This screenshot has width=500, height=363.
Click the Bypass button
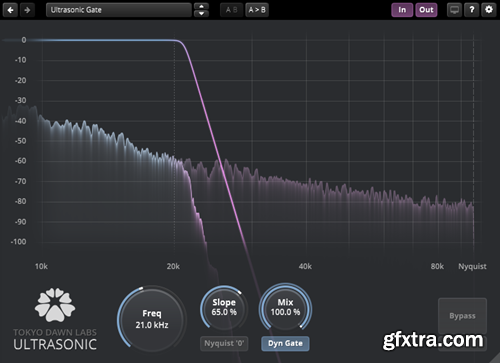coord(462,316)
